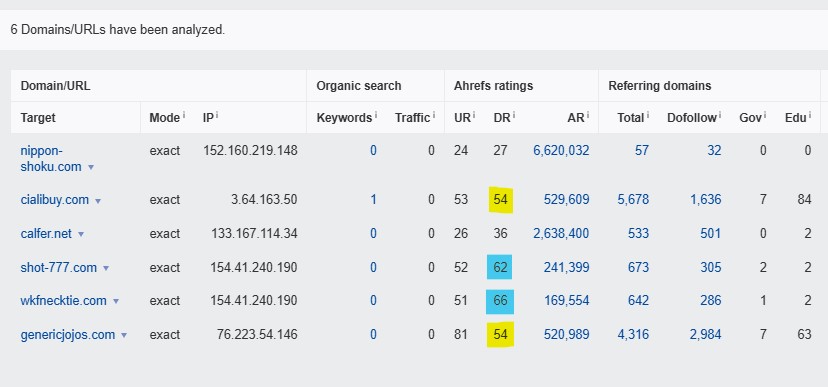Click the yellow-highlighted DR 54 for cialibuy.com
This screenshot has width=828, height=387.
(x=500, y=200)
